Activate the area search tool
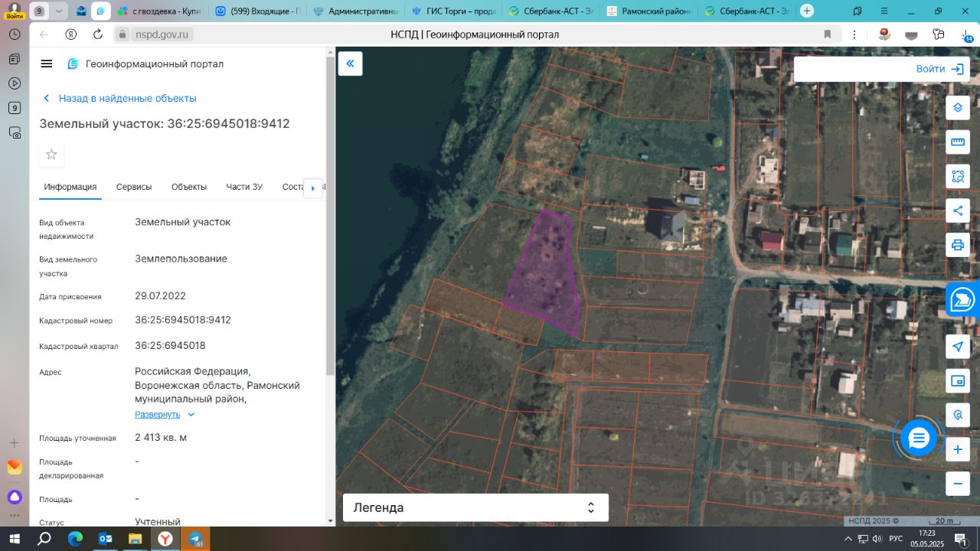This screenshot has height=551, width=980. (x=957, y=177)
